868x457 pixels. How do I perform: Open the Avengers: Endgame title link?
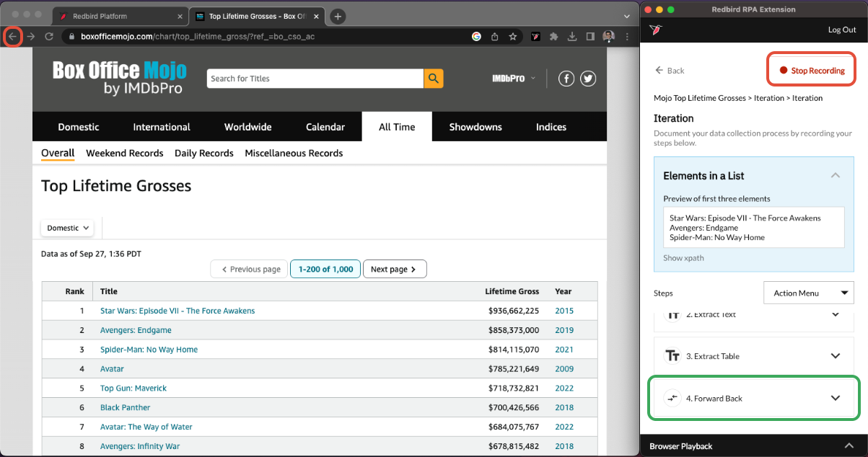pyautogui.click(x=136, y=330)
